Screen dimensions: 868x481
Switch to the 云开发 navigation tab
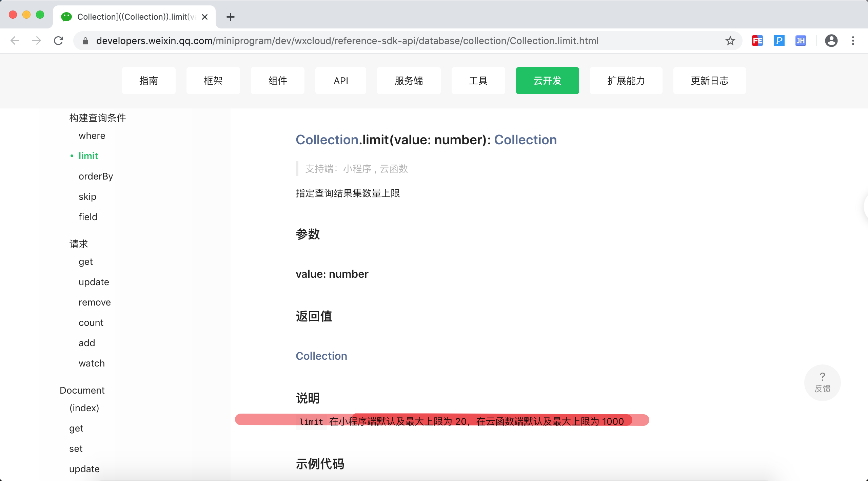547,81
